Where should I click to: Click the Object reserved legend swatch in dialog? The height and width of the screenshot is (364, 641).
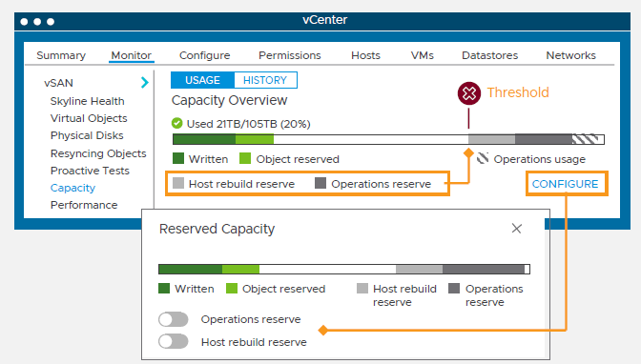click(x=232, y=289)
